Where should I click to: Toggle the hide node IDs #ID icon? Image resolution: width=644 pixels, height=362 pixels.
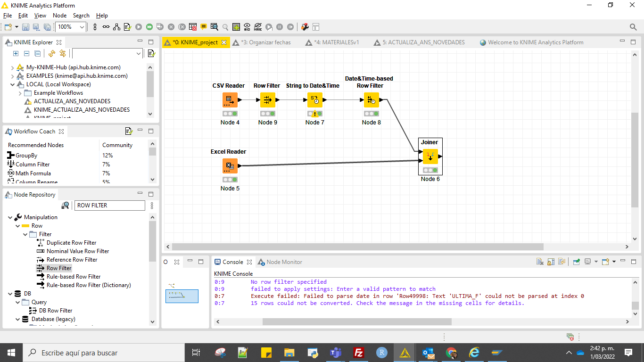[x=247, y=27]
